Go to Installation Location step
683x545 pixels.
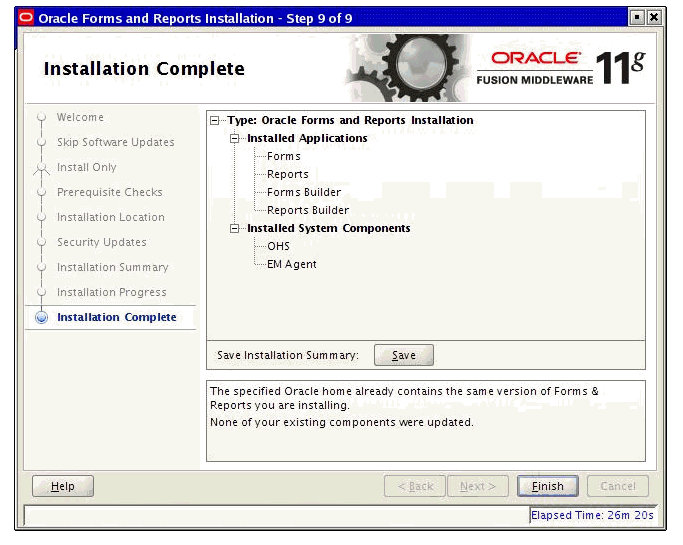click(111, 217)
